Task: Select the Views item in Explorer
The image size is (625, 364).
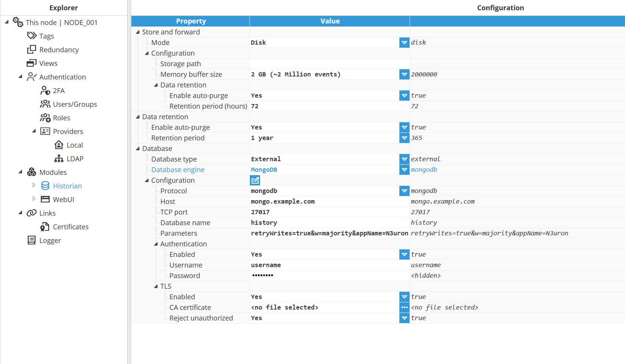Action: tap(48, 63)
